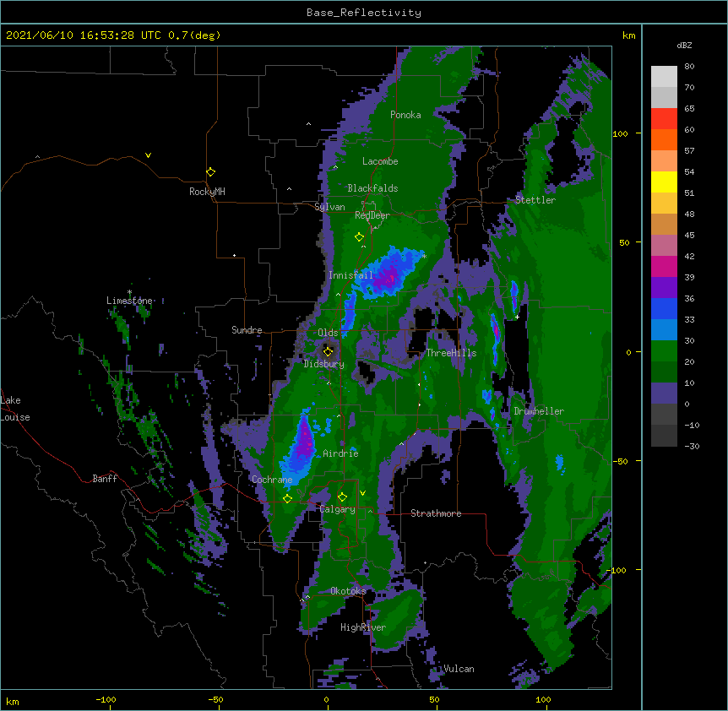The height and width of the screenshot is (711, 728).
Task: Select the Okotoks label
Action: pyautogui.click(x=348, y=591)
